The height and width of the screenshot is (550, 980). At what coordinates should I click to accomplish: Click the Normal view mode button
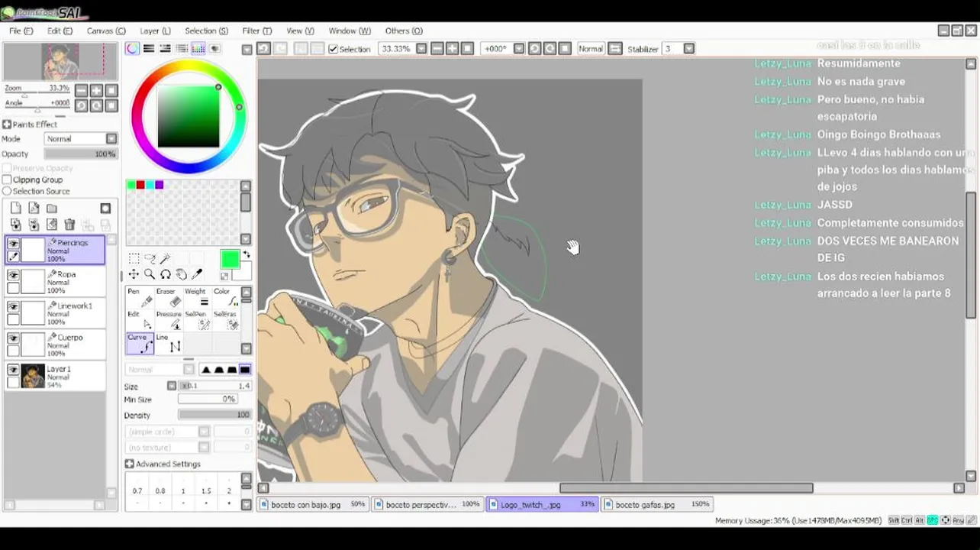click(x=590, y=48)
